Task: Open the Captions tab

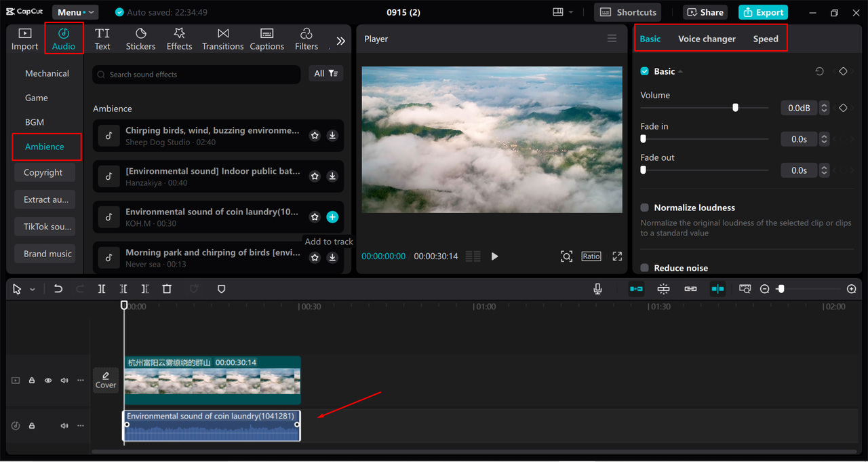Action: coord(267,39)
